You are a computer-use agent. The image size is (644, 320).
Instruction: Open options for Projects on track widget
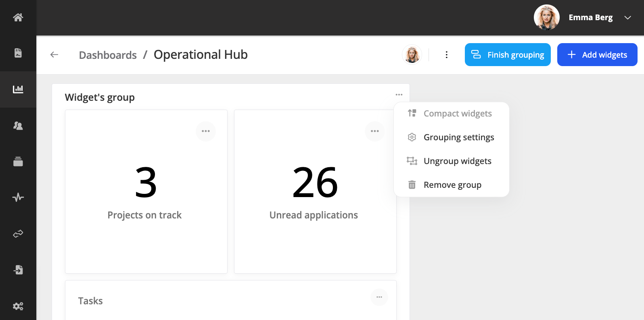(x=206, y=131)
